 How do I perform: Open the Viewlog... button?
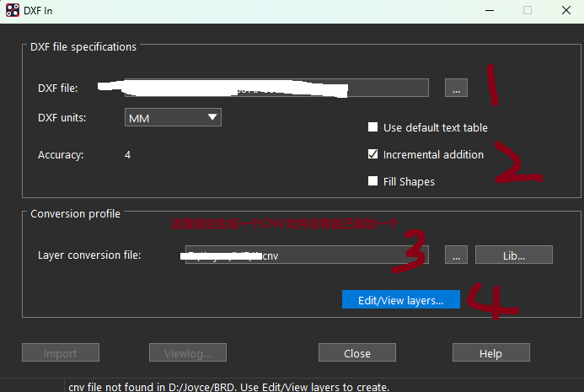pyautogui.click(x=188, y=352)
